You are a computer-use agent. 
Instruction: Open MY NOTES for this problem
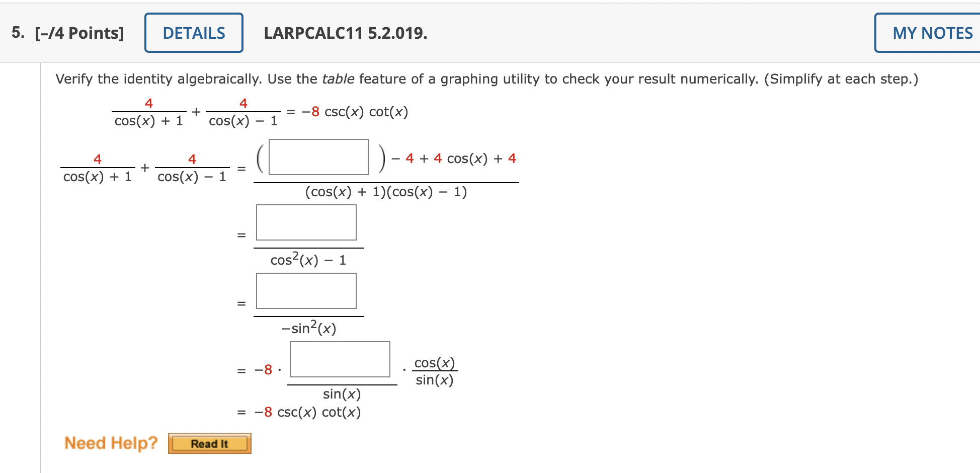(932, 32)
